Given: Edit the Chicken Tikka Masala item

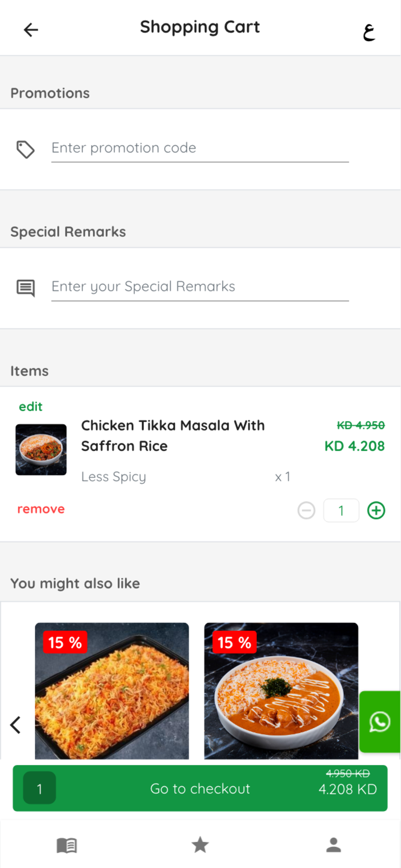Looking at the screenshot, I should click(31, 406).
